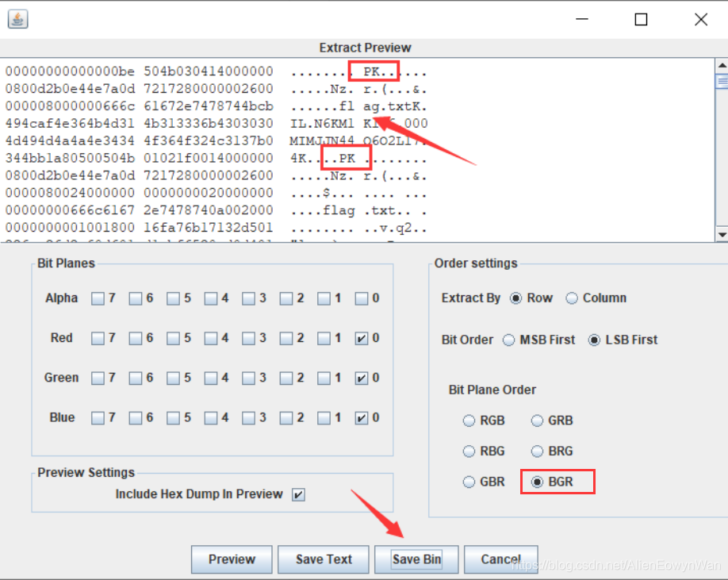Viewport: 728px width, 580px height.
Task: Select Blue bit plane 4
Action: 211,418
